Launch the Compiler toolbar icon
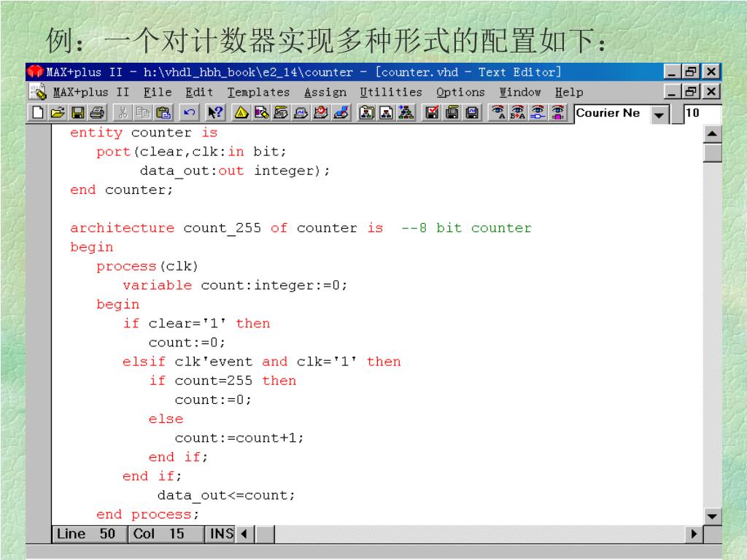747x560 pixels. click(281, 113)
